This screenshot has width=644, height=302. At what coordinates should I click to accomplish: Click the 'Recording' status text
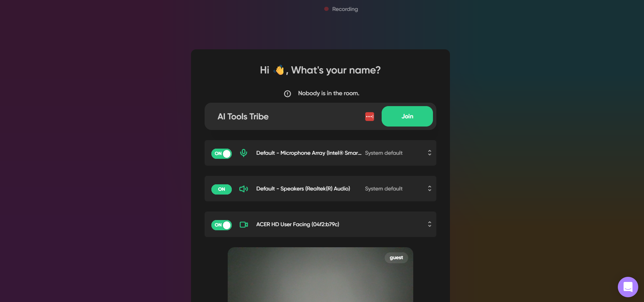345,9
